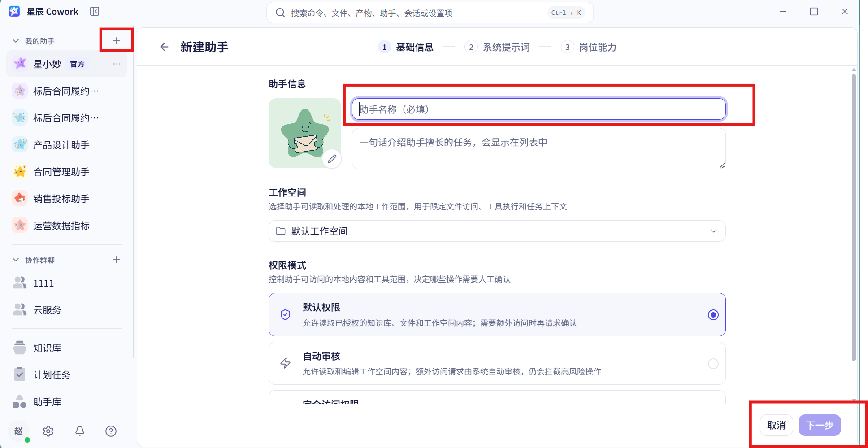Open settings gear icon
The height and width of the screenshot is (448, 868).
[x=48, y=431]
